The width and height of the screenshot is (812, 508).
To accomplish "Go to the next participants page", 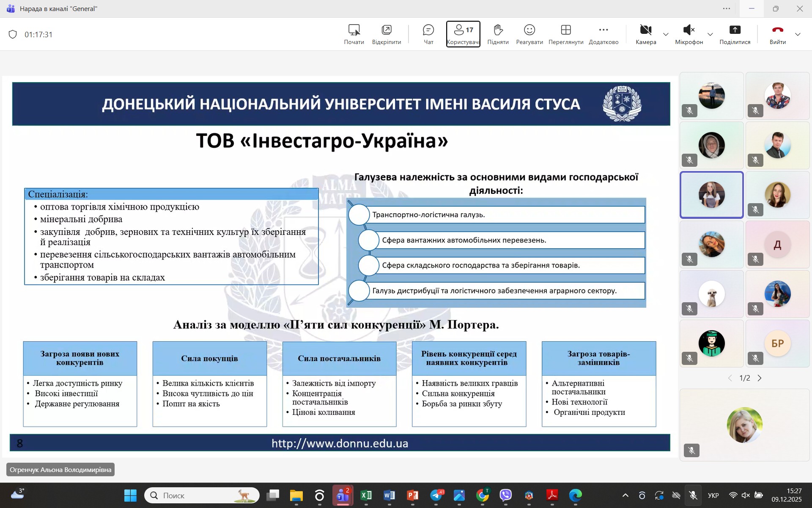I will coord(760,378).
